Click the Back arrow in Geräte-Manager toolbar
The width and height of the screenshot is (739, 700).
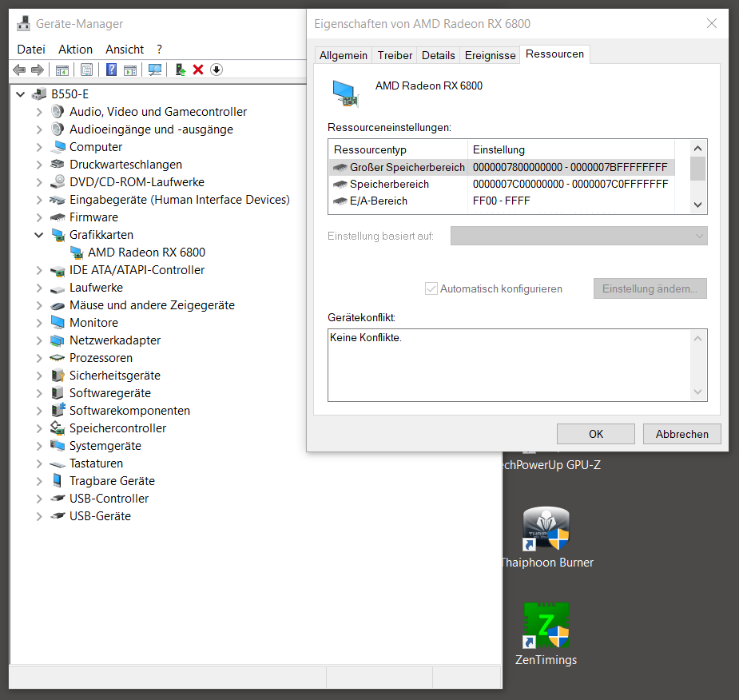[x=19, y=70]
